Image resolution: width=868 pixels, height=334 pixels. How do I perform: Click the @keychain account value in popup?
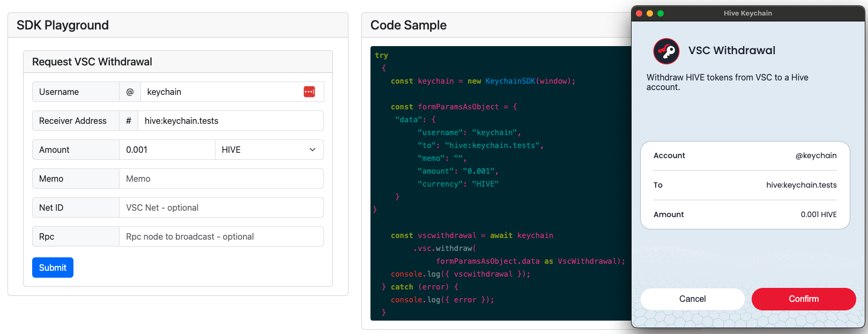pos(816,155)
